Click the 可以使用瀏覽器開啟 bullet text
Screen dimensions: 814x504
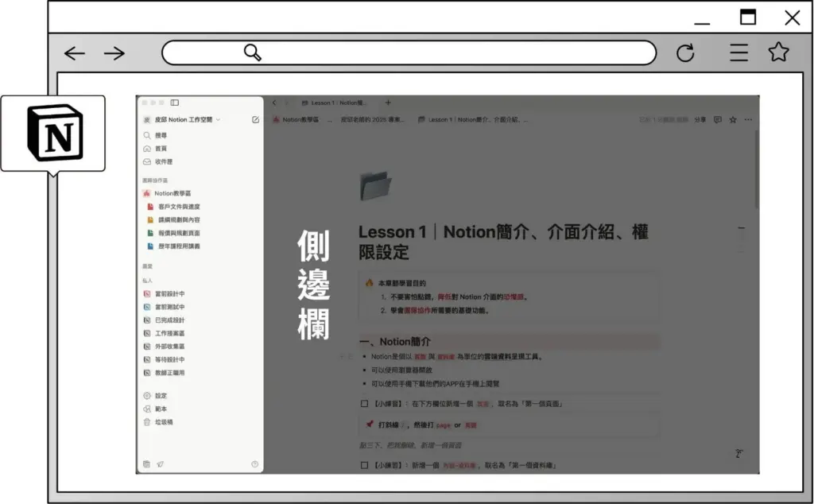coord(401,370)
